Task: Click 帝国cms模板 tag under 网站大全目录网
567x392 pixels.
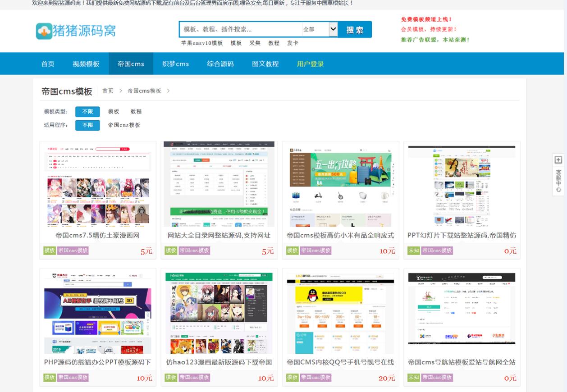Action: click(194, 251)
